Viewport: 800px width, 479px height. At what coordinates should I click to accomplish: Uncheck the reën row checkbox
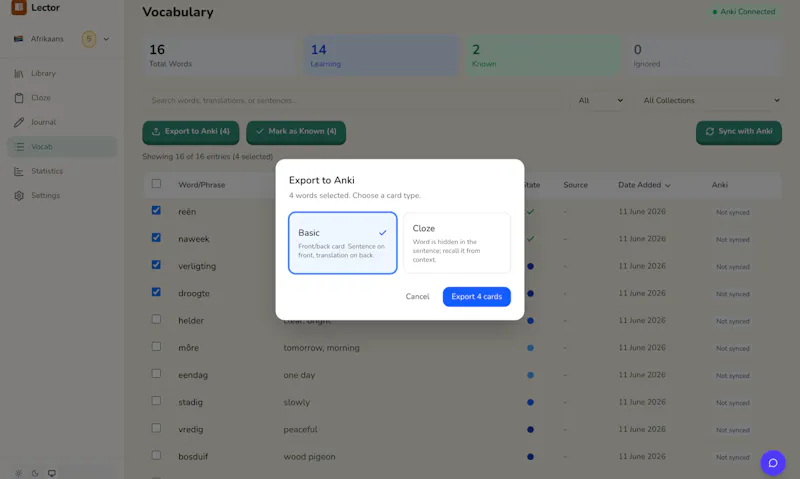click(x=156, y=210)
